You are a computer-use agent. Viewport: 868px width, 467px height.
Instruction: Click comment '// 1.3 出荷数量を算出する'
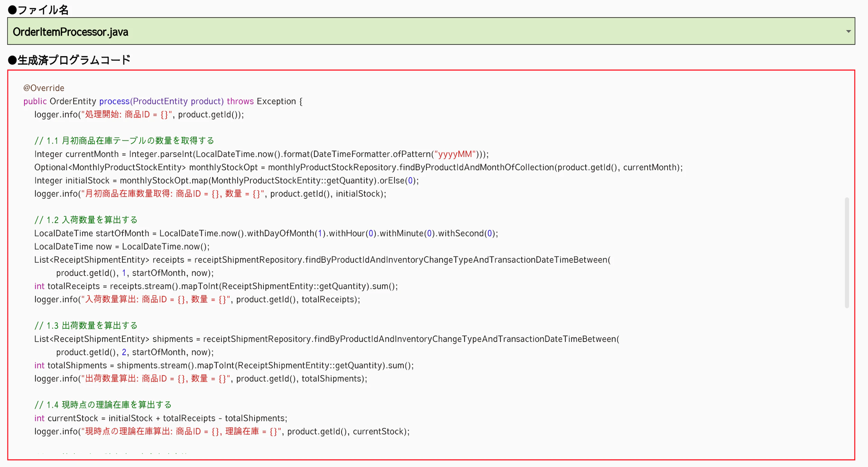click(x=86, y=326)
